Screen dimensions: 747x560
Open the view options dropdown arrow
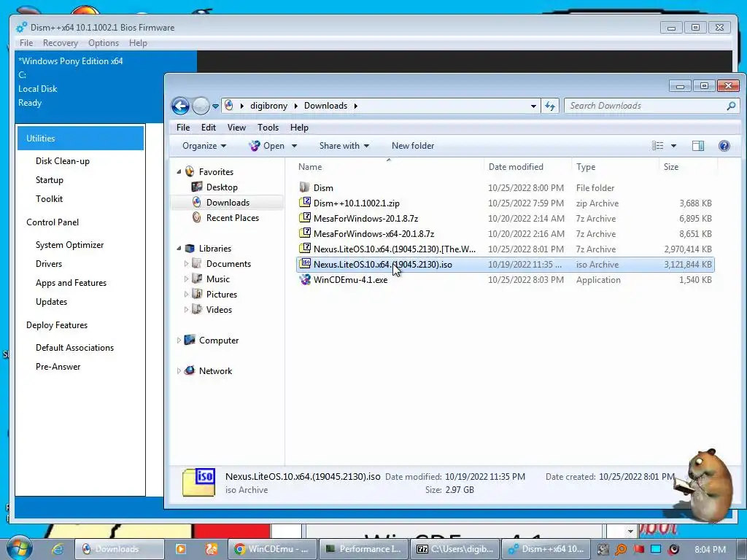673,146
